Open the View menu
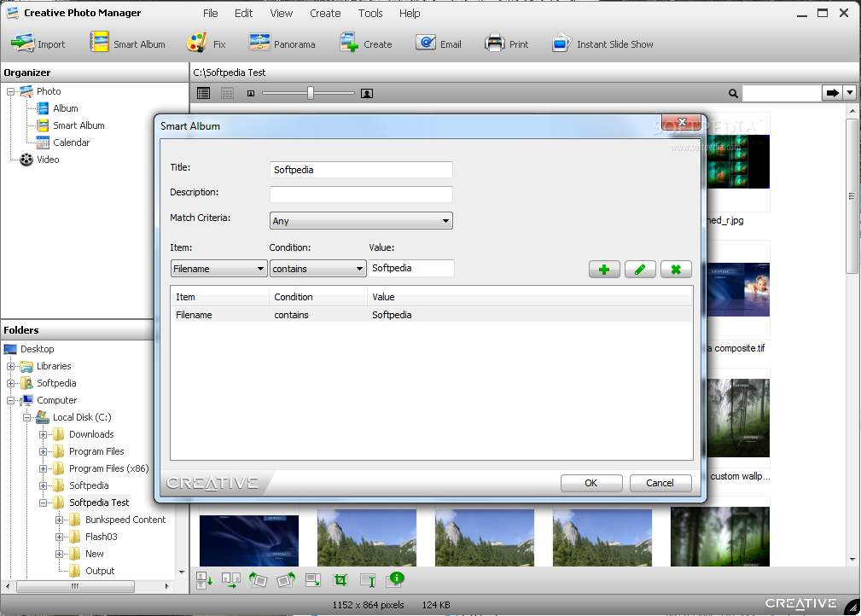861x616 pixels. point(281,13)
